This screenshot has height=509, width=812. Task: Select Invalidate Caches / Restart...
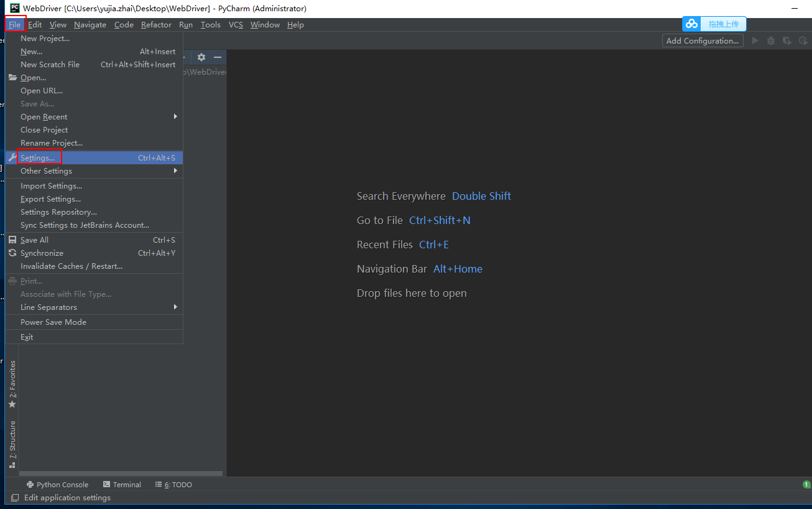point(94,266)
